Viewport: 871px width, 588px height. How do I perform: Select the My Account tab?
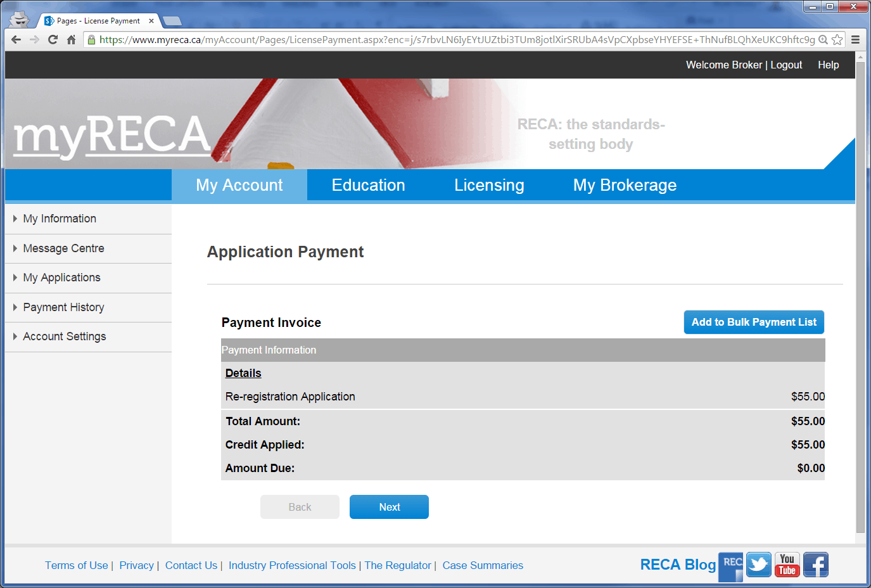pyautogui.click(x=239, y=185)
